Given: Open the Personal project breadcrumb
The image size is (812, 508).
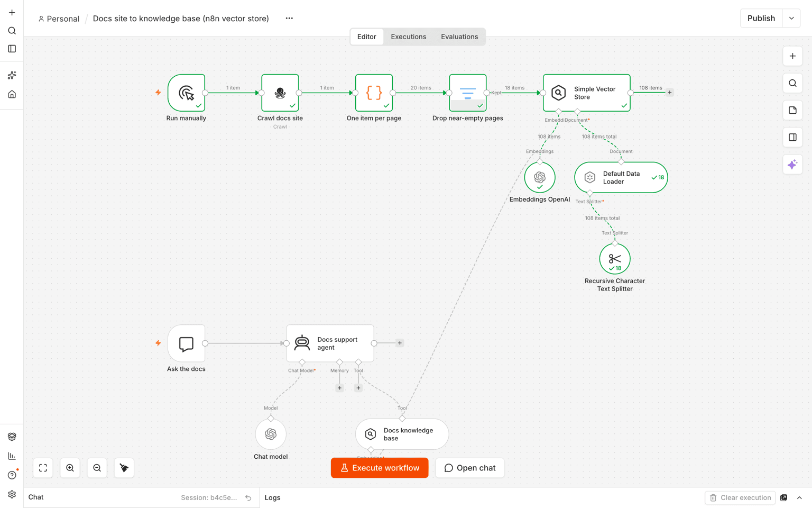Looking at the screenshot, I should point(59,19).
